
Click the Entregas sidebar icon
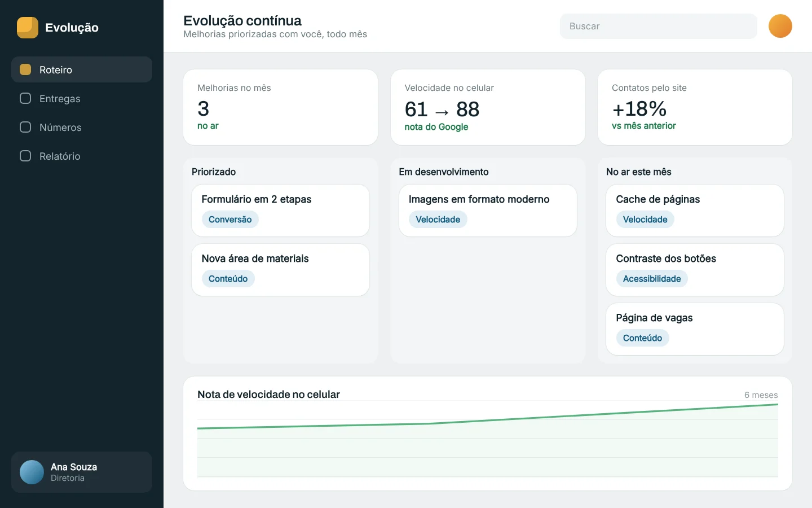[x=25, y=98]
